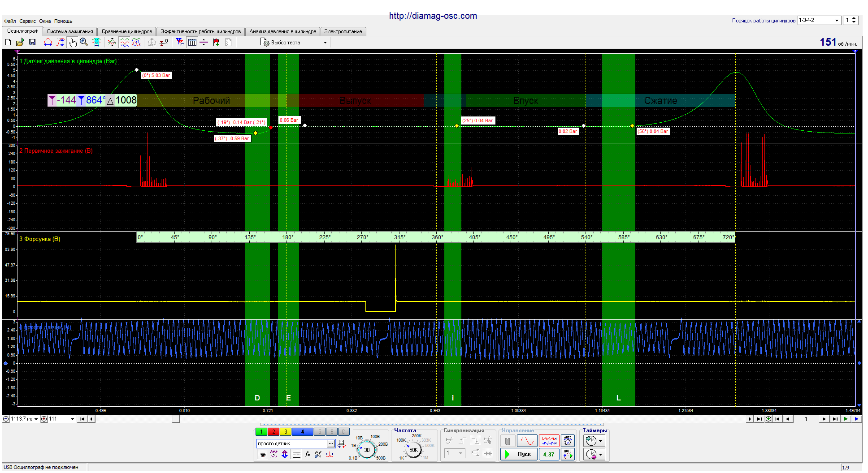Image resolution: width=868 pixels, height=473 pixels.
Task: Switch to Эффективность работы цилиндров tab
Action: point(200,31)
